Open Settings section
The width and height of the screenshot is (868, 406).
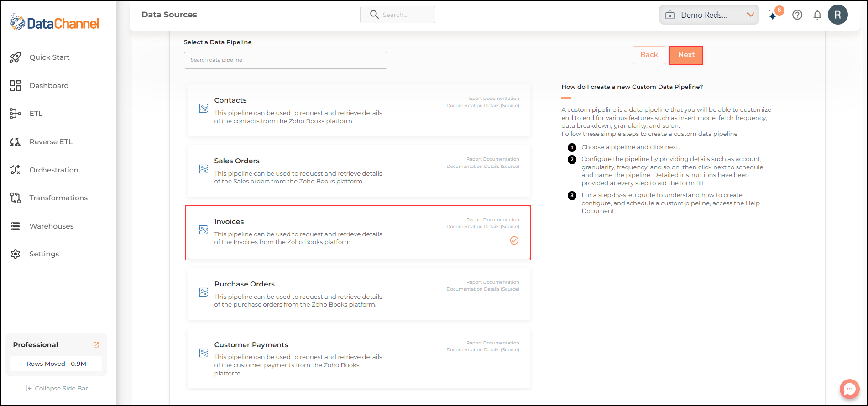coord(44,254)
